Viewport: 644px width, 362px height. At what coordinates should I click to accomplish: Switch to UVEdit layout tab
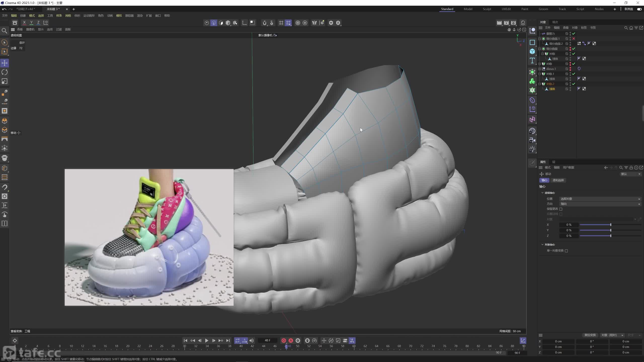506,9
